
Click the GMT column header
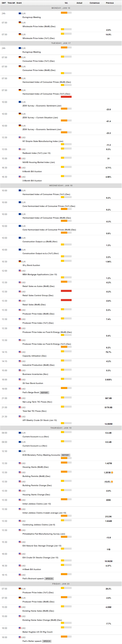click(x=4, y=3)
